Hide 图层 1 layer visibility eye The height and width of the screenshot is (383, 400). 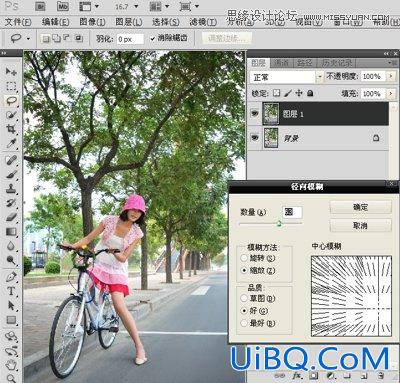[254, 114]
